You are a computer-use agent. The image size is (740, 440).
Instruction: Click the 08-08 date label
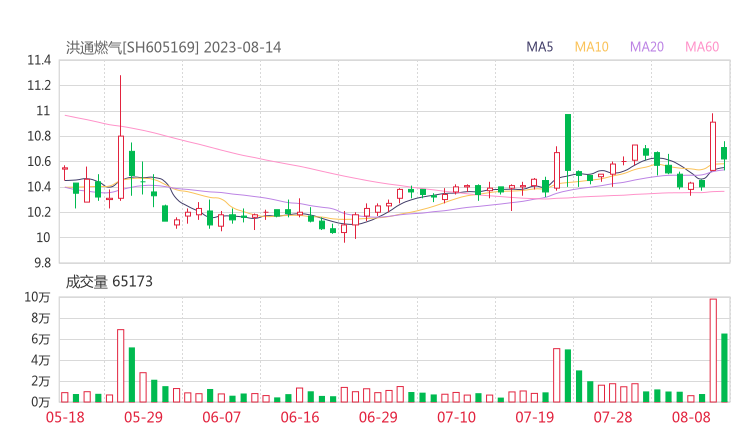tap(691, 417)
